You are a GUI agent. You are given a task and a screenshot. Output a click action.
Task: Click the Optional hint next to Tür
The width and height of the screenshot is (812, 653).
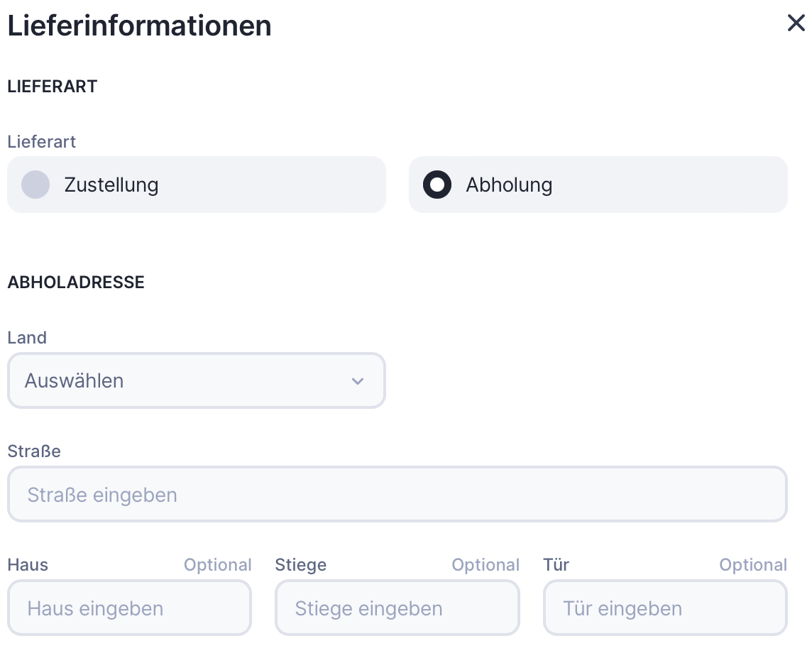(753, 565)
